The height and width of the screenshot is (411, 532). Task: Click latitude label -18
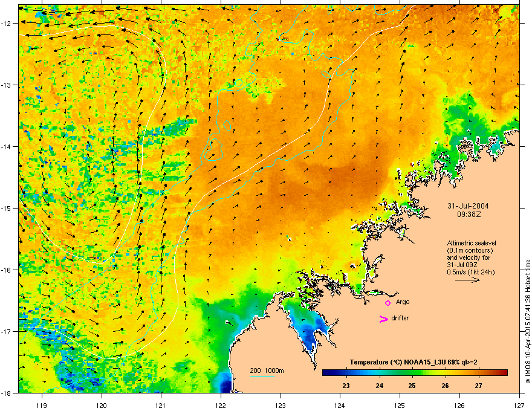pos(7,393)
